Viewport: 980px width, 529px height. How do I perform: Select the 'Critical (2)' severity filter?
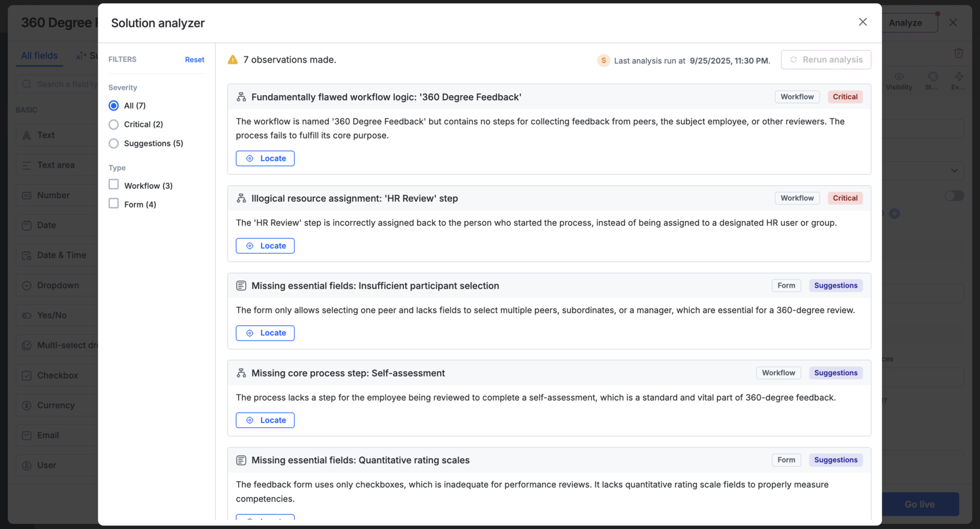(114, 125)
